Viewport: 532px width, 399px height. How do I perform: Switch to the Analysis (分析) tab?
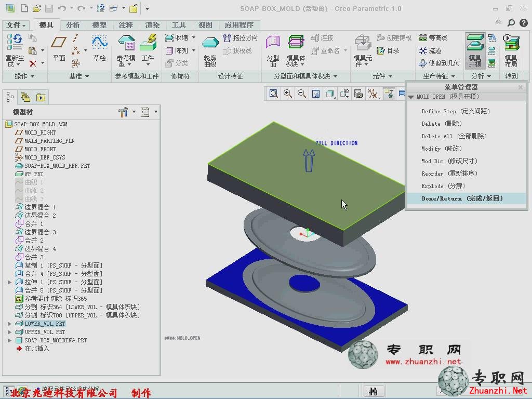[x=73, y=25]
